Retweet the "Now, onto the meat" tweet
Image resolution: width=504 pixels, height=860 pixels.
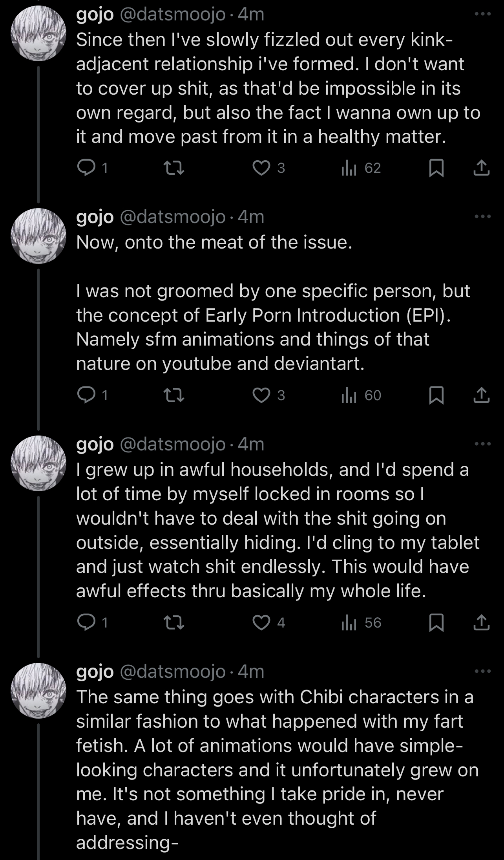(x=173, y=395)
